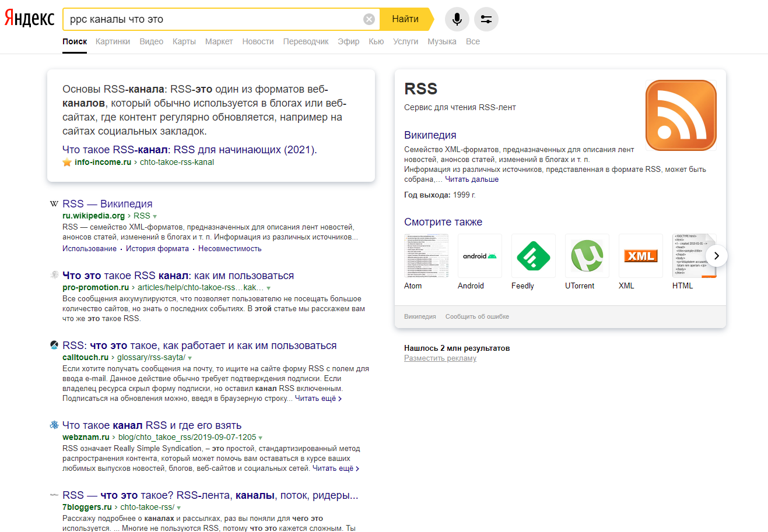
Task: Open calltouch.ru domain link
Action: click(85, 357)
